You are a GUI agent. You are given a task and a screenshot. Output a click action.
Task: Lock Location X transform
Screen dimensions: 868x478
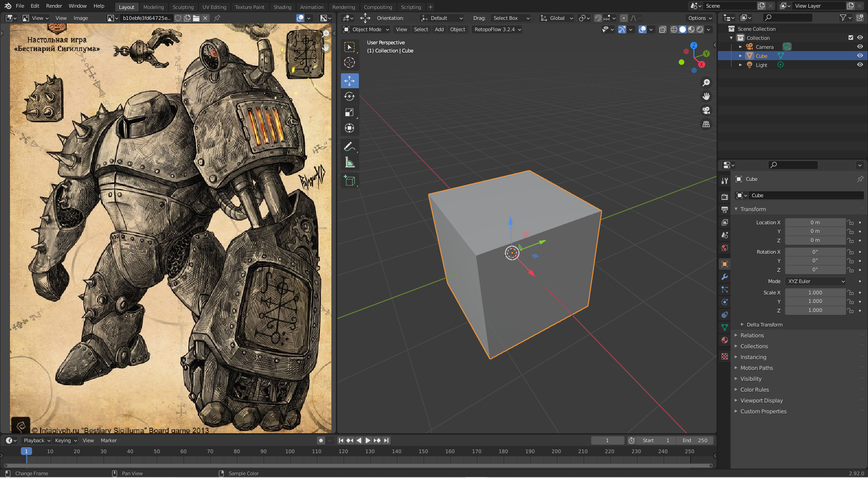point(851,222)
